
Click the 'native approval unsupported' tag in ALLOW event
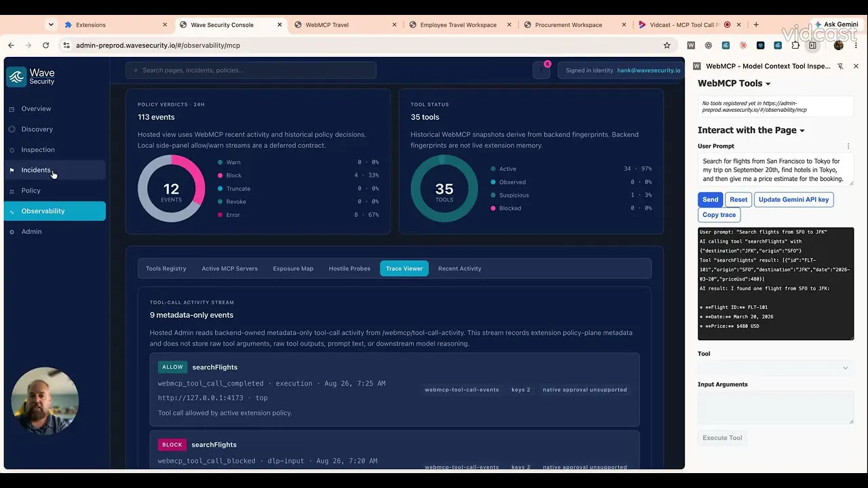click(x=585, y=390)
